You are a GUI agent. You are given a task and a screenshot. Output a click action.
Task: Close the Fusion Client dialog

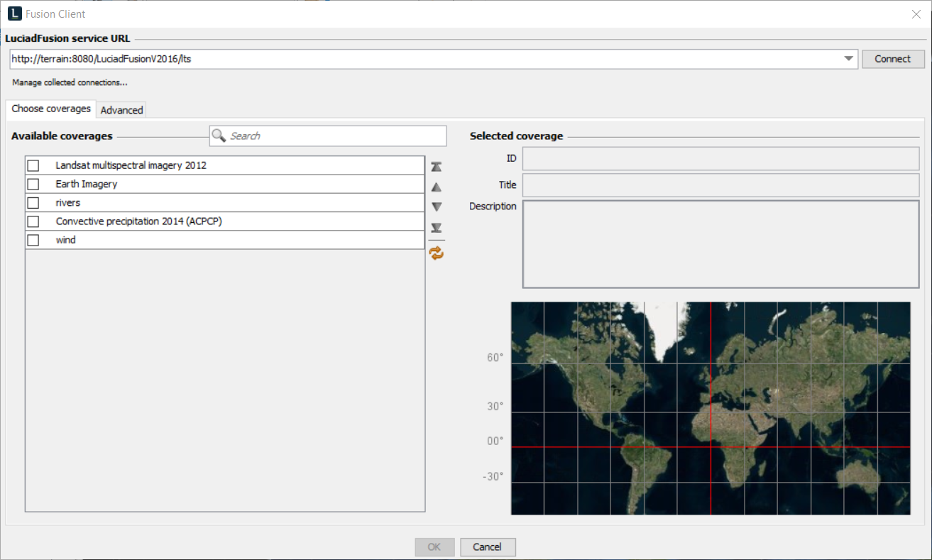[916, 13]
